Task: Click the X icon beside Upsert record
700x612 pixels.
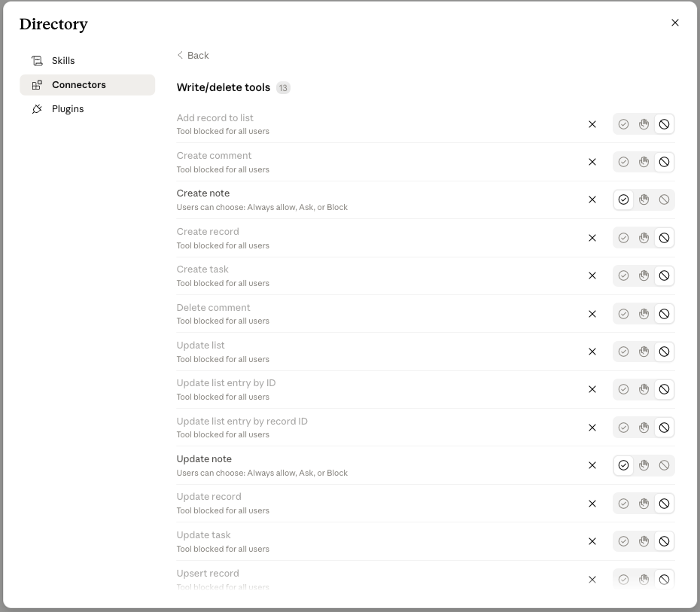Action: (x=592, y=580)
